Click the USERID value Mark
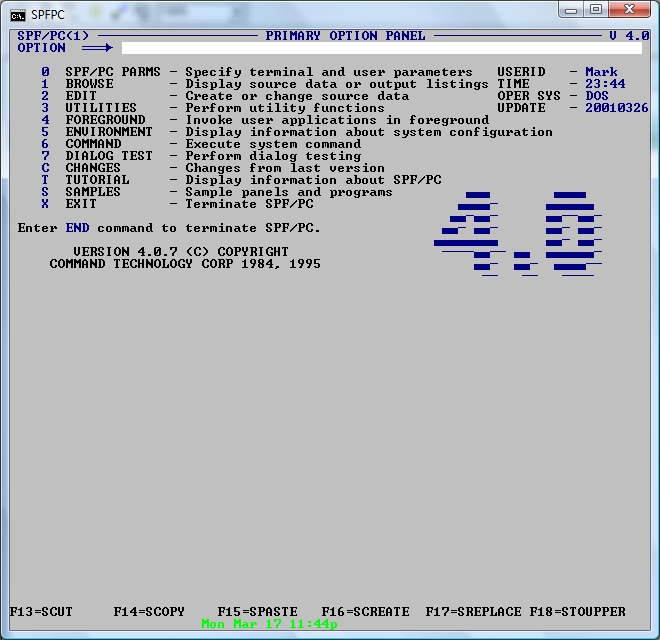 tap(601, 72)
